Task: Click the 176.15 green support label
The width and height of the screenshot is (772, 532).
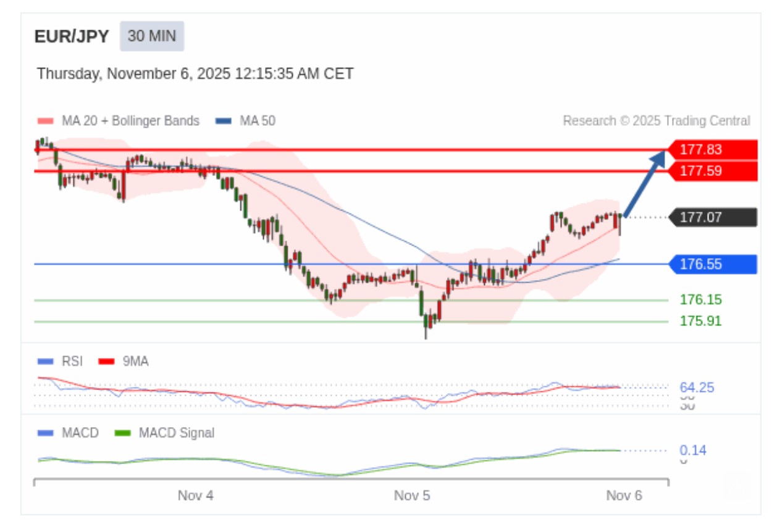Action: (700, 300)
